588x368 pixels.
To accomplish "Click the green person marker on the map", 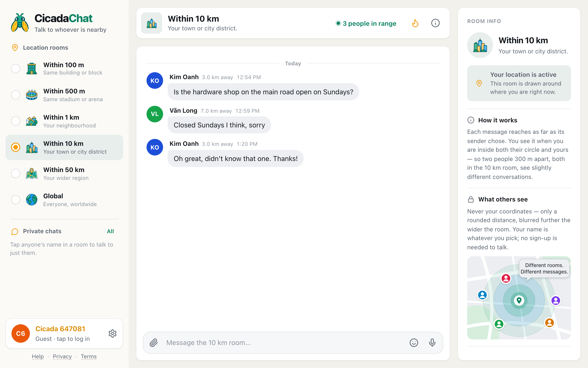I will coord(499,324).
